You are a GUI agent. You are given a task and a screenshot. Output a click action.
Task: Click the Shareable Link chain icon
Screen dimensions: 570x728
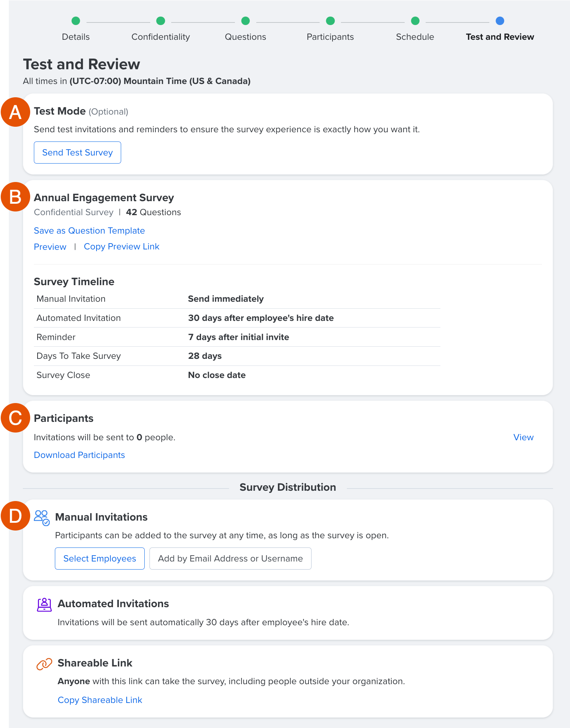tap(44, 664)
